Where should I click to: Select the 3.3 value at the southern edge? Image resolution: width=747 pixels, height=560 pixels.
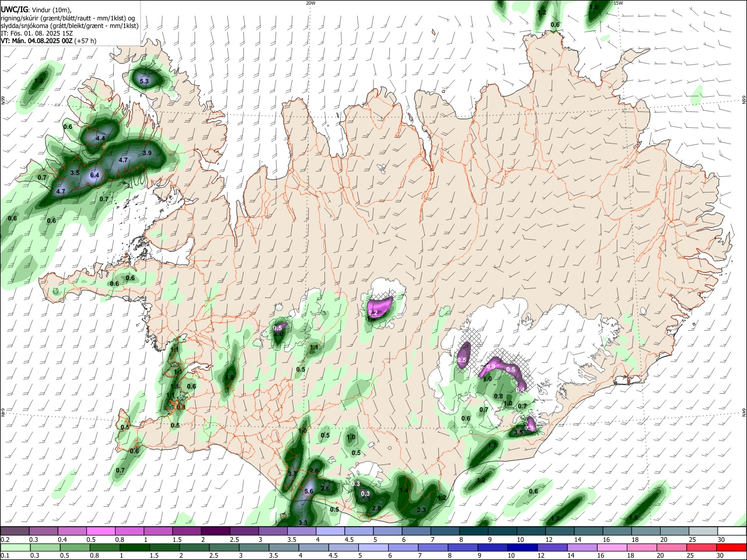pyautogui.click(x=303, y=523)
